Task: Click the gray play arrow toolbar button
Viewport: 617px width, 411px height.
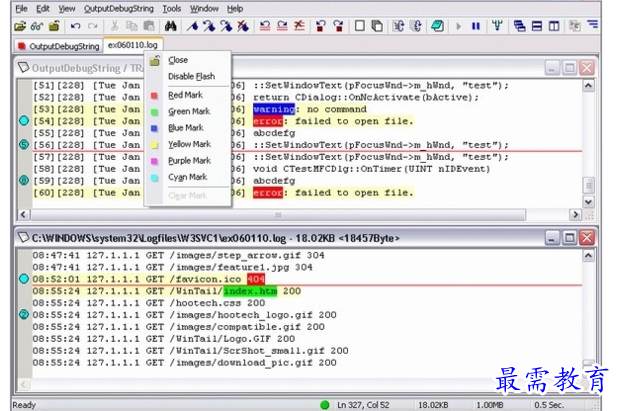Action: coord(458,26)
